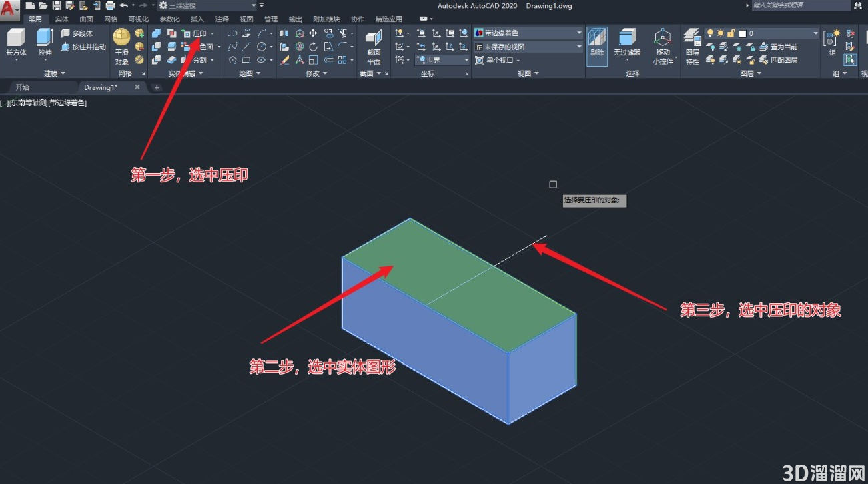Switch to the 网格 ribbon tab
The height and width of the screenshot is (484, 868).
coord(111,19)
